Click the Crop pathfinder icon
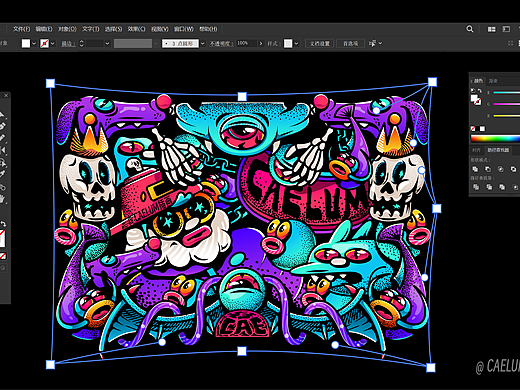This screenshot has height=390, width=520. tap(515, 187)
